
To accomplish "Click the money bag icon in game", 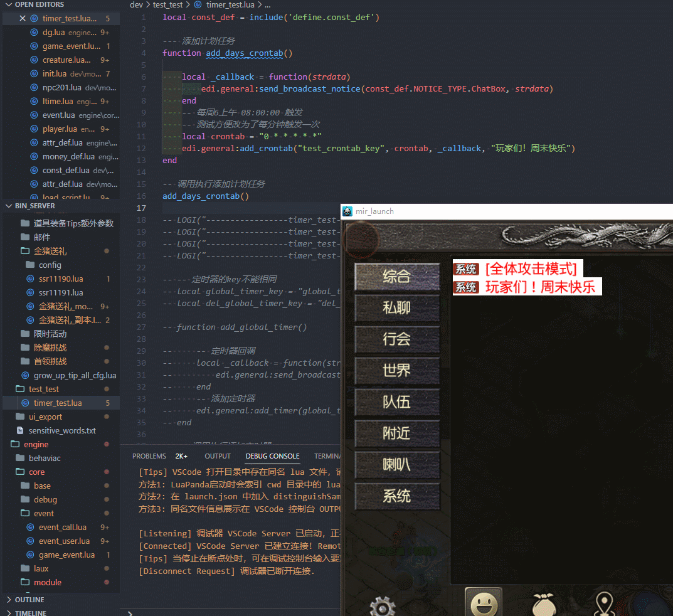I will tap(544, 605).
